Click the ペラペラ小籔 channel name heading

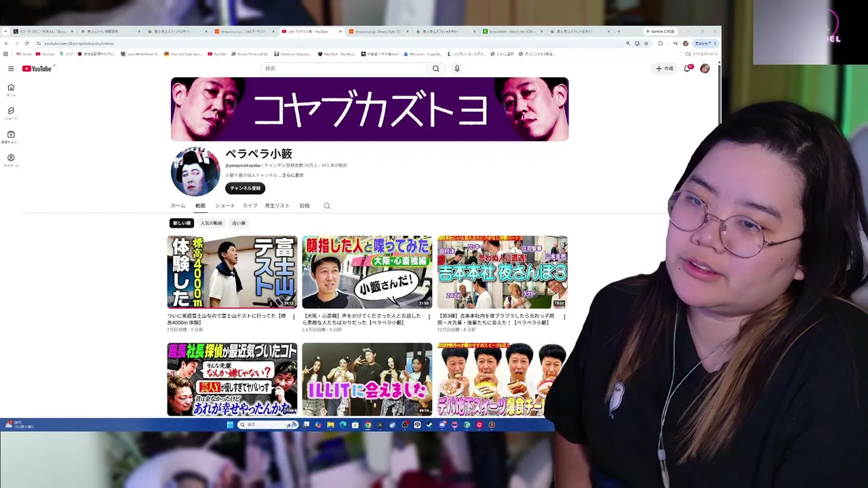click(x=258, y=154)
